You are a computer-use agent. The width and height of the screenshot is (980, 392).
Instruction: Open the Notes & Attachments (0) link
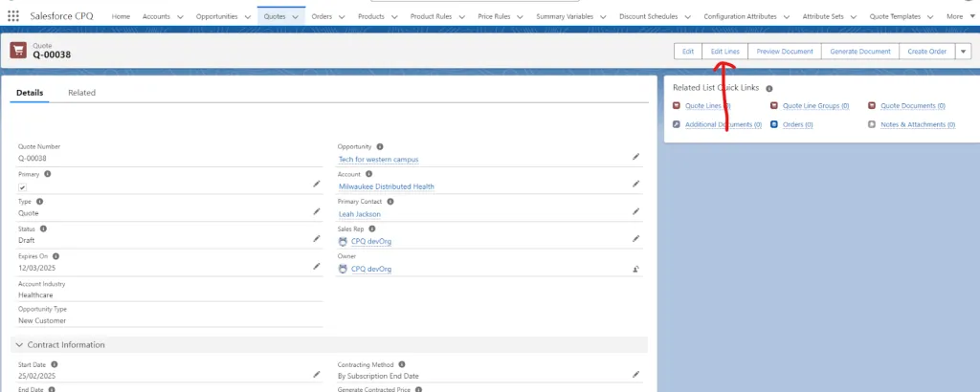tap(918, 125)
